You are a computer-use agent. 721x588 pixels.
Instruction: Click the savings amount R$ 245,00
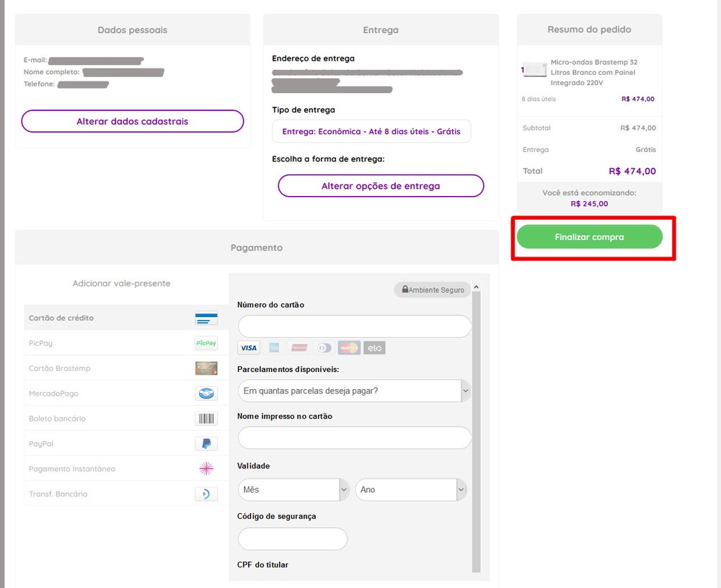(590, 204)
